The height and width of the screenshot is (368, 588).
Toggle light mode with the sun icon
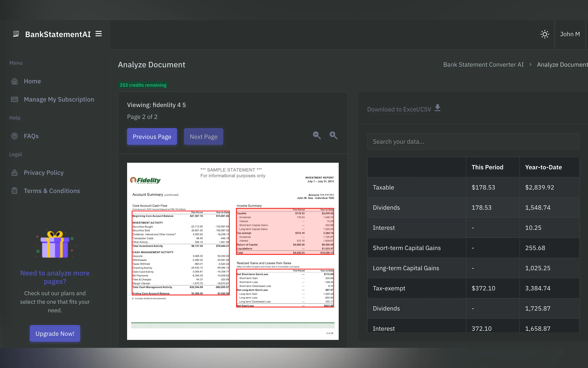545,34
